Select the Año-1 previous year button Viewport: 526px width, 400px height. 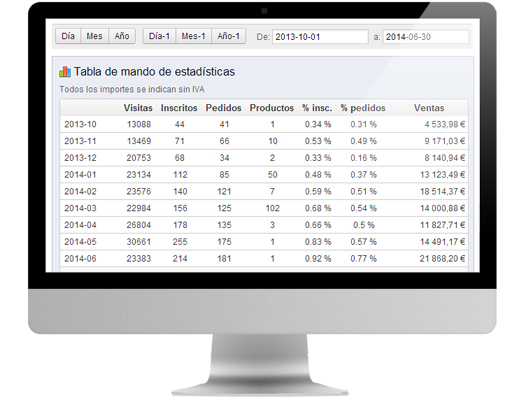tap(228, 36)
